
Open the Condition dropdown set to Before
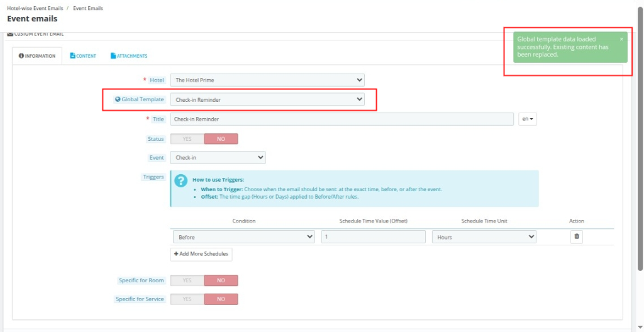(243, 237)
